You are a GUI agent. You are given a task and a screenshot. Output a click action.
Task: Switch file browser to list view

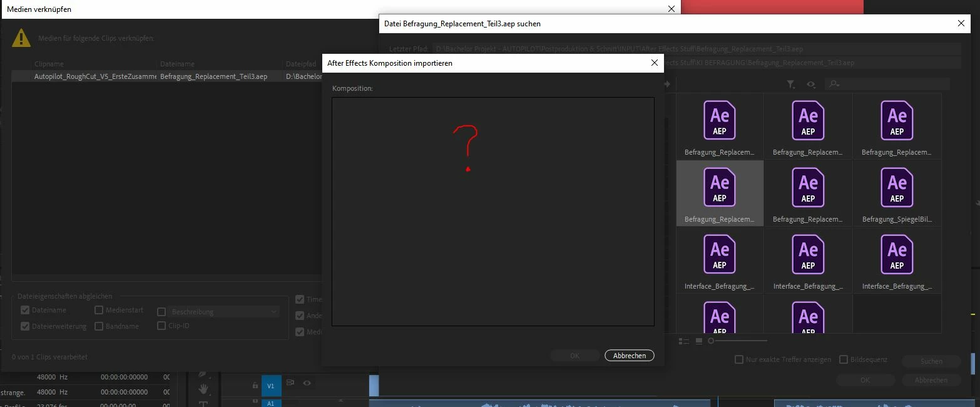pyautogui.click(x=683, y=341)
